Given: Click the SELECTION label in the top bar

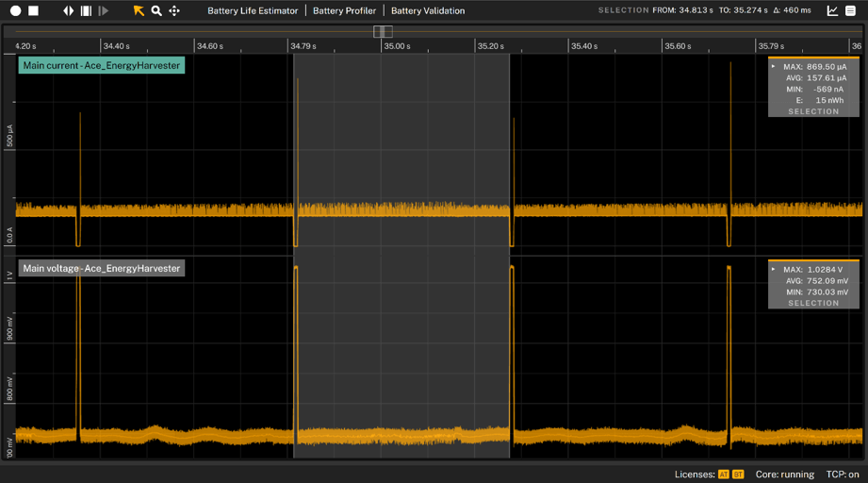Looking at the screenshot, I should [623, 10].
